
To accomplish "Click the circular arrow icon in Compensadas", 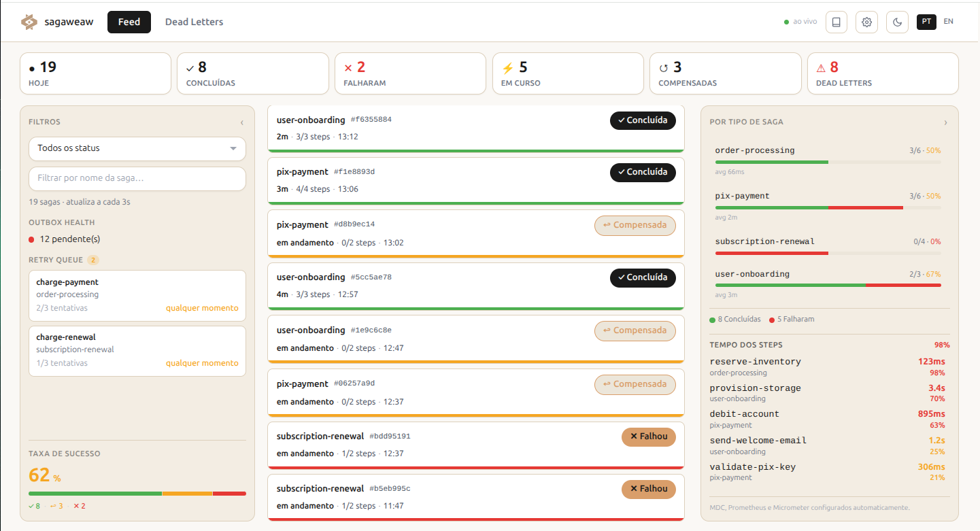I will 664,67.
